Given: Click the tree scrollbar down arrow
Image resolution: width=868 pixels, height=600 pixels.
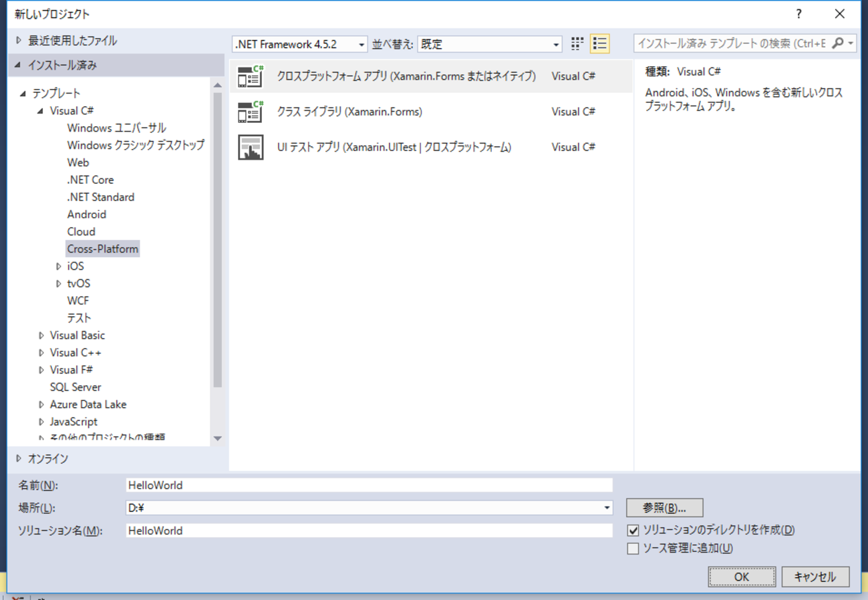Looking at the screenshot, I should [217, 438].
